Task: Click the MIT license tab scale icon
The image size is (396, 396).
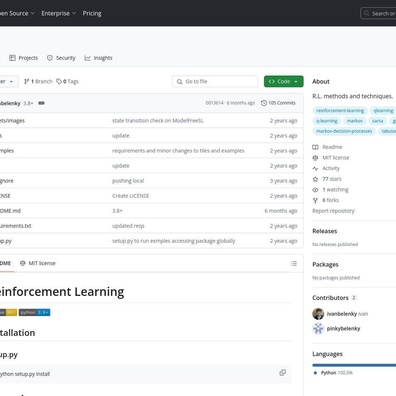Action: (23, 263)
